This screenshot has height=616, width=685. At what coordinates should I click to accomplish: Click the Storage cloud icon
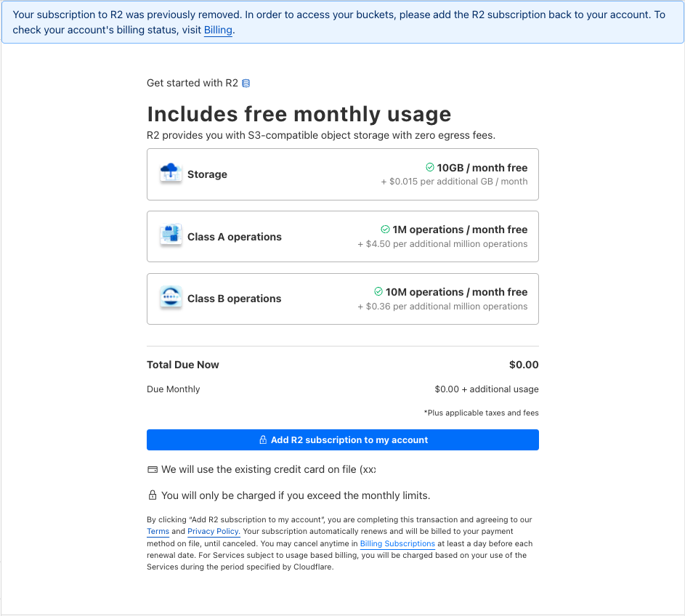click(x=171, y=174)
